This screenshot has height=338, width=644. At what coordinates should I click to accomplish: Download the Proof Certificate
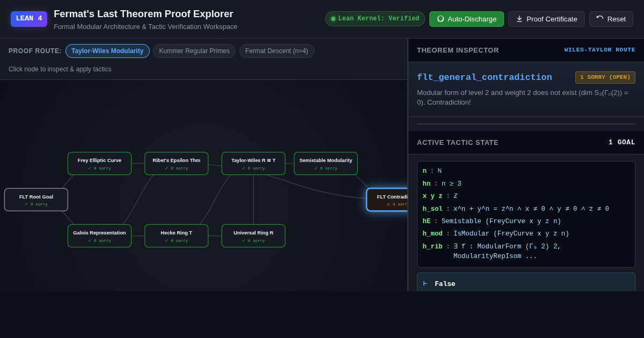point(546,19)
